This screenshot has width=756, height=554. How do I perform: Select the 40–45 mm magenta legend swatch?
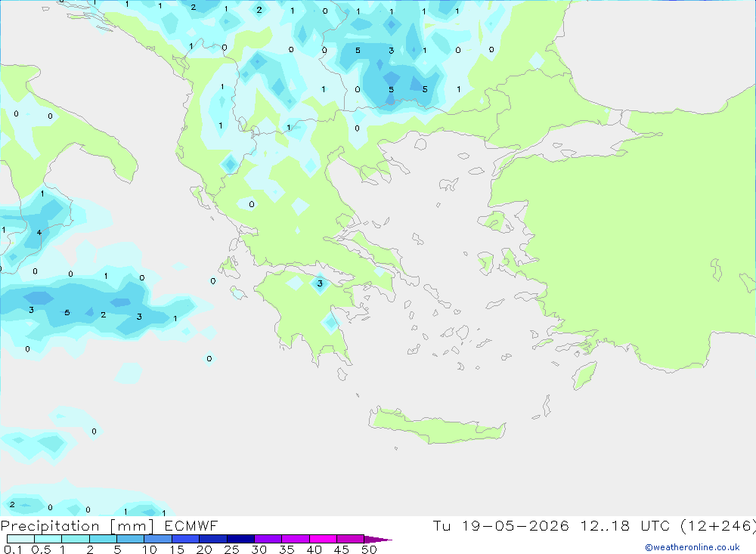coord(323,539)
